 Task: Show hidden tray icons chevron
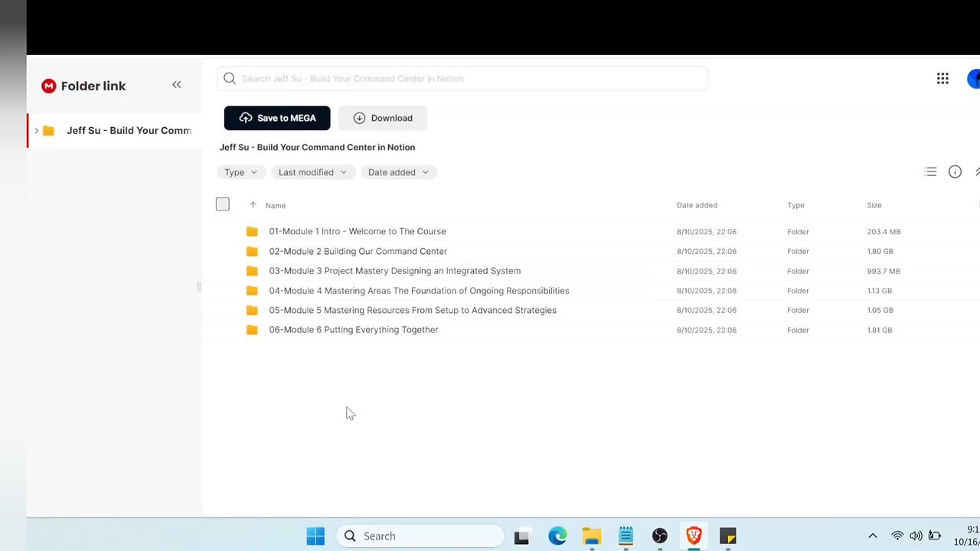point(872,536)
